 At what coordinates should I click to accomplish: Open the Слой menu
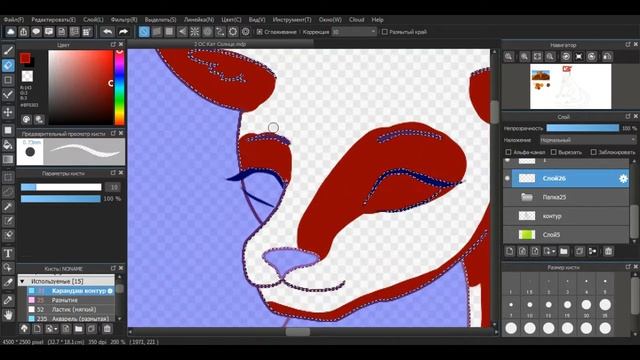pyautogui.click(x=93, y=20)
